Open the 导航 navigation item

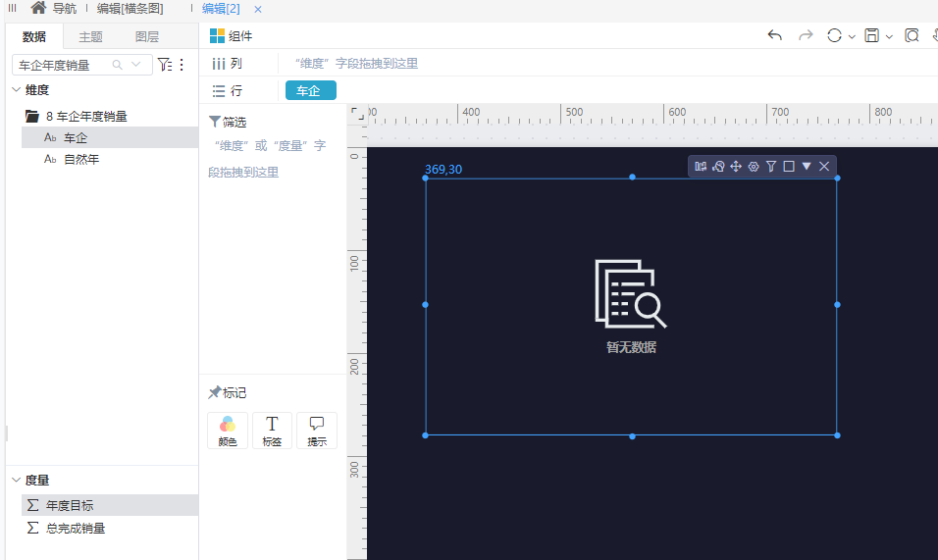tap(65, 9)
